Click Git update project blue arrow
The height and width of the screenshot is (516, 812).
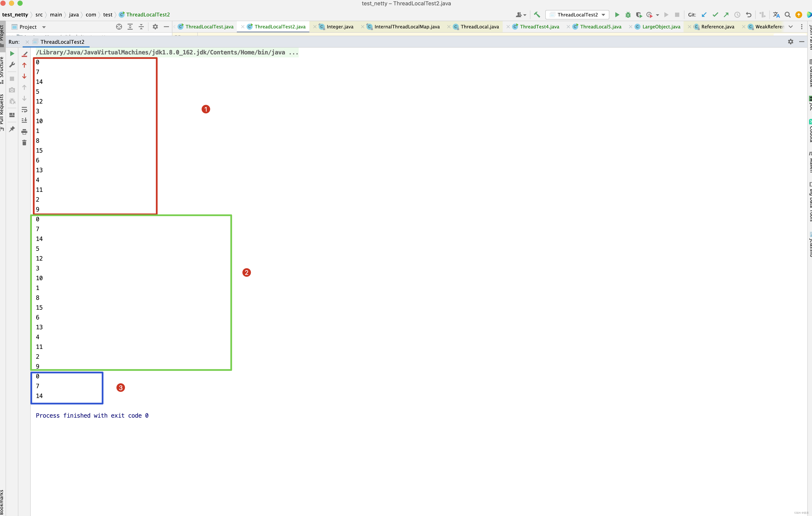(x=704, y=15)
